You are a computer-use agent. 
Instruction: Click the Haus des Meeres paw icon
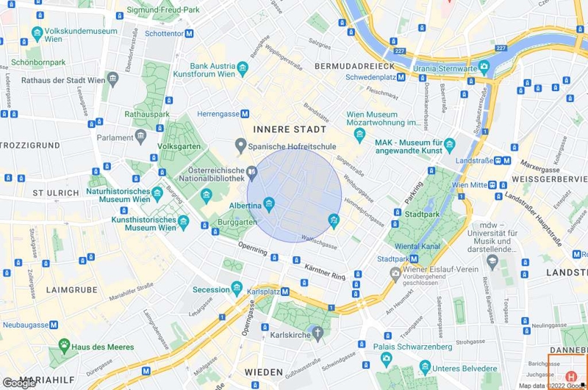click(x=64, y=346)
